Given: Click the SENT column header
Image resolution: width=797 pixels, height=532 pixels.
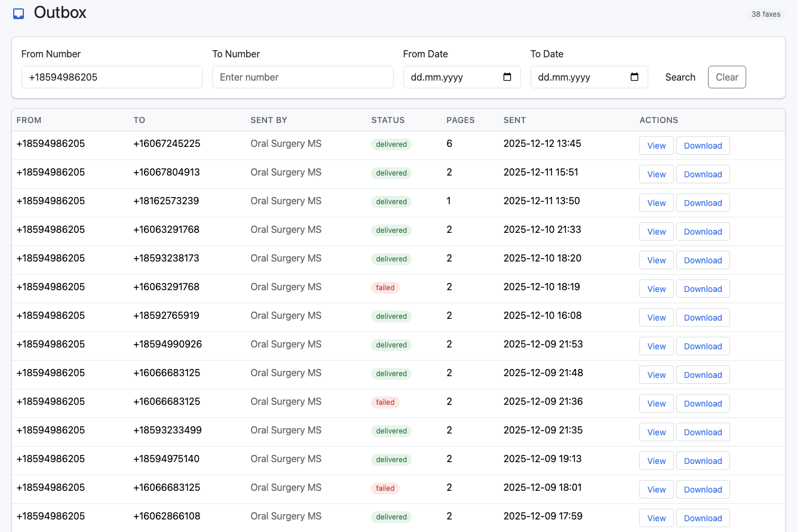Looking at the screenshot, I should pos(514,120).
